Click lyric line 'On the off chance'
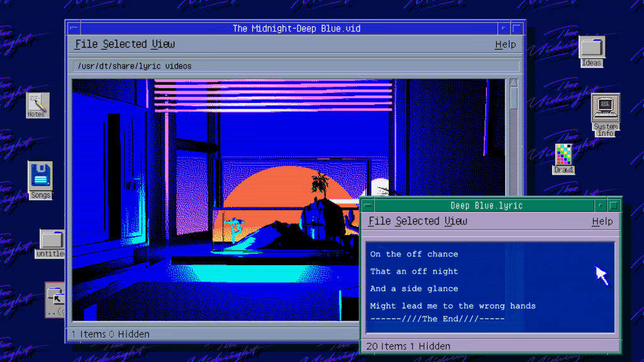Image resolution: width=644 pixels, height=362 pixels. click(x=414, y=254)
